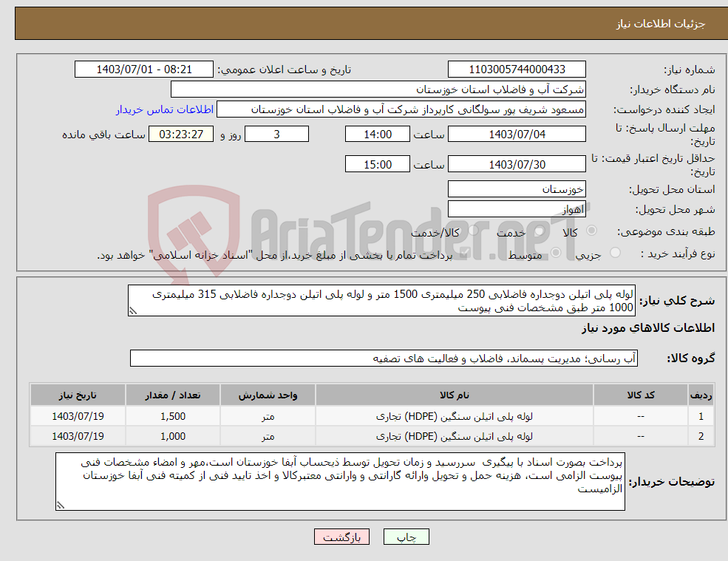Click the delivery province field خوزستان

click(x=517, y=189)
